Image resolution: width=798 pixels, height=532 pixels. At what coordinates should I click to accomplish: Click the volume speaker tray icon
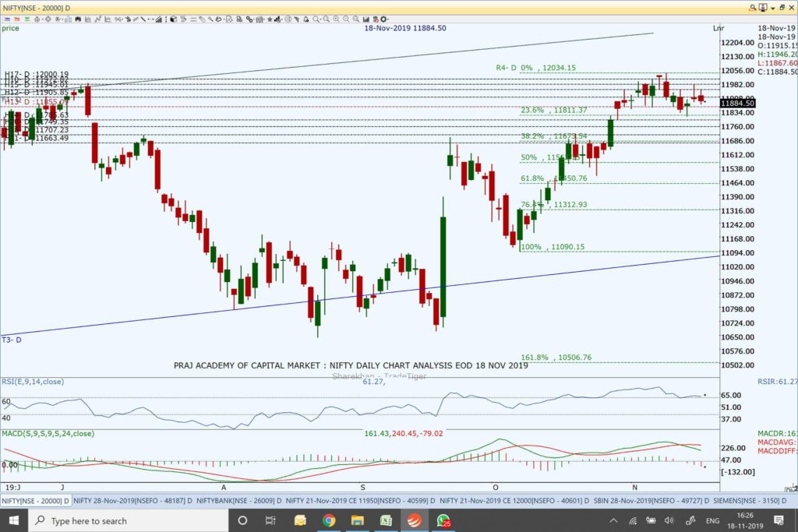(669, 520)
